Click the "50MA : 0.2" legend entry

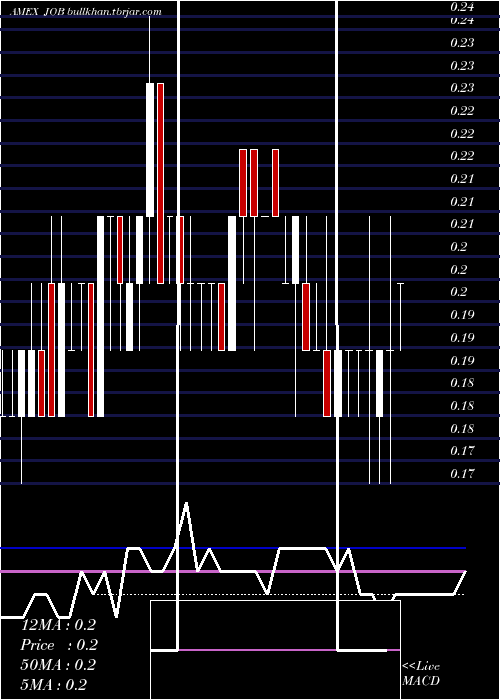point(58,665)
